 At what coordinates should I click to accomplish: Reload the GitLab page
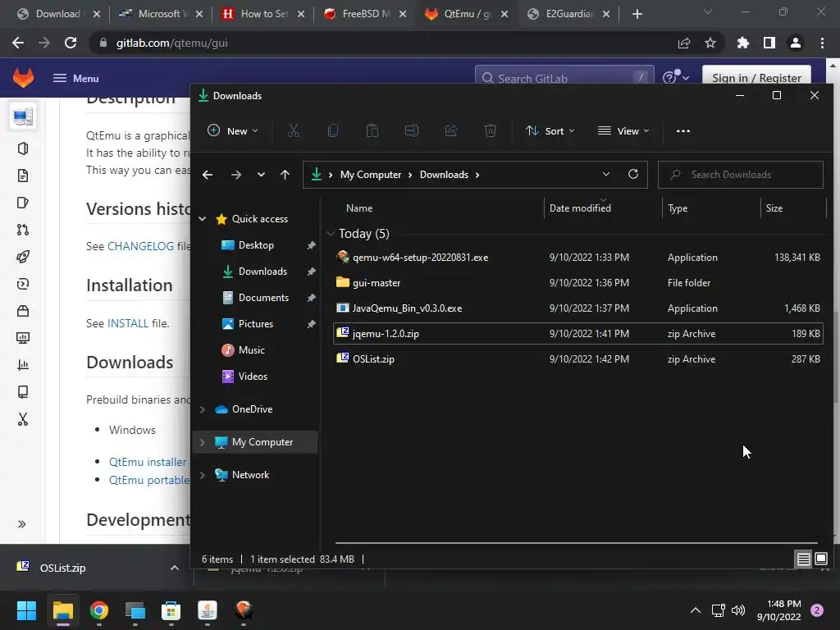click(71, 43)
